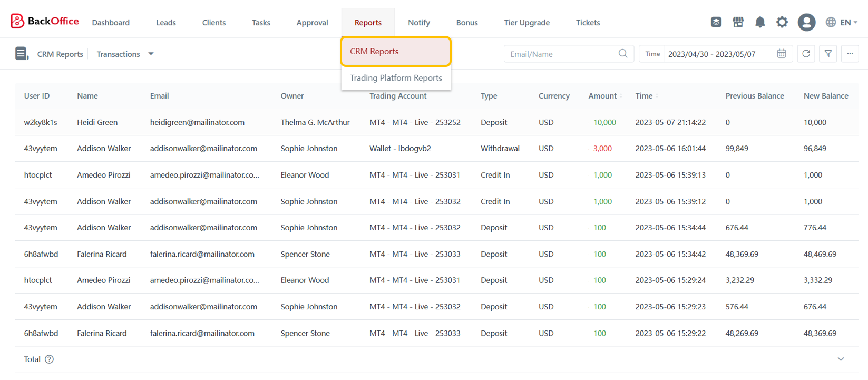
Task: Open settings gear icon
Action: pos(782,22)
